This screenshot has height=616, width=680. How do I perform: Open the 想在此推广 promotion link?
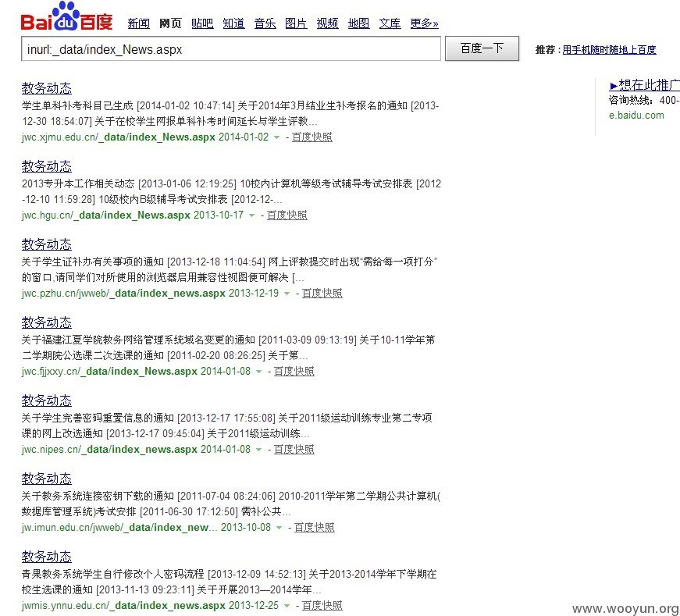(645, 84)
